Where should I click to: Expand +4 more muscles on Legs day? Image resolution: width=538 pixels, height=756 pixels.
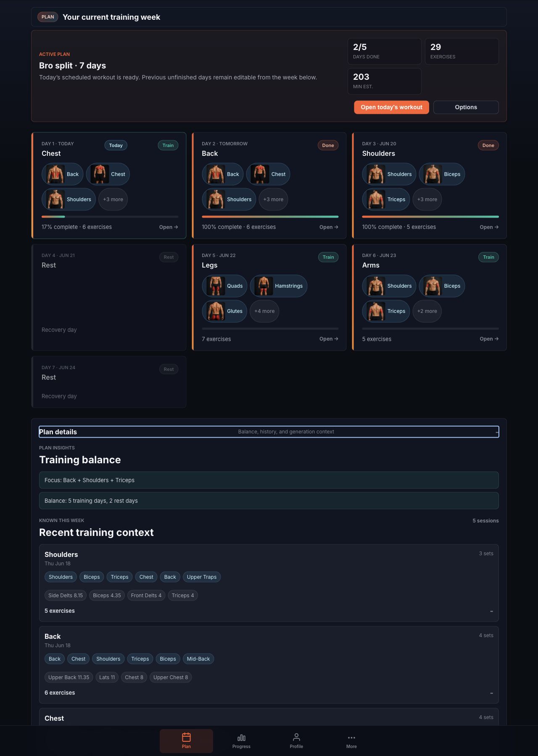(264, 311)
